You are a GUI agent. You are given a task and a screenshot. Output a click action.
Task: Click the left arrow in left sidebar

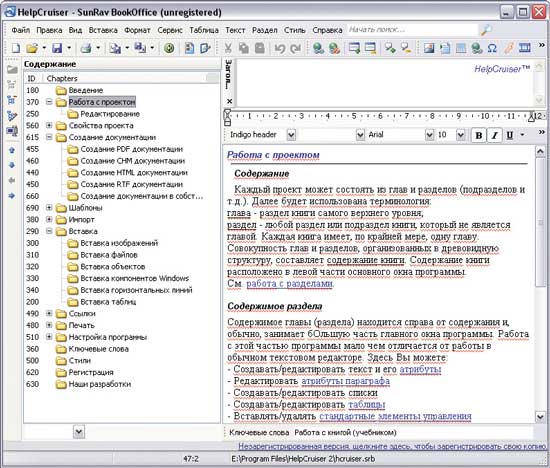(x=12, y=180)
